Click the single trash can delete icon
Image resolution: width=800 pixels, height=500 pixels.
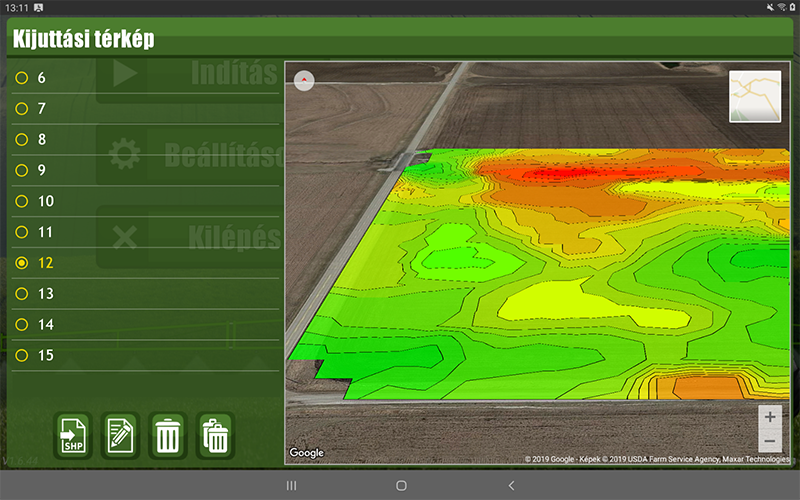pyautogui.click(x=168, y=435)
